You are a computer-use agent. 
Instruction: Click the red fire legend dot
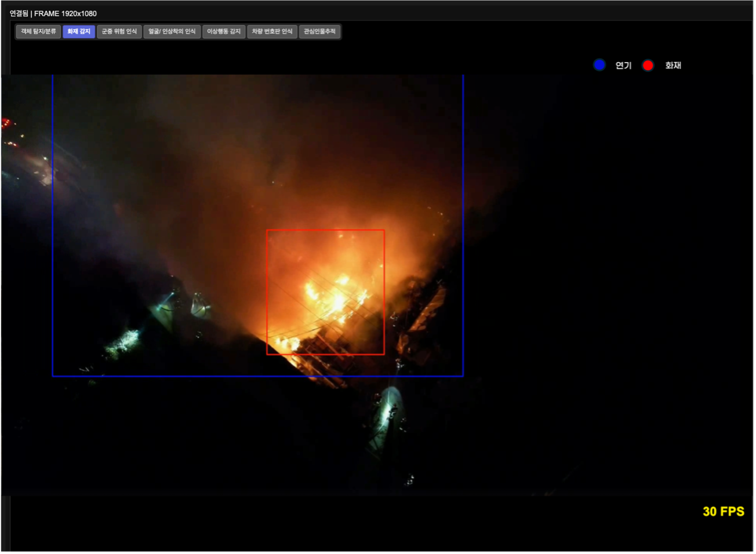pos(648,65)
